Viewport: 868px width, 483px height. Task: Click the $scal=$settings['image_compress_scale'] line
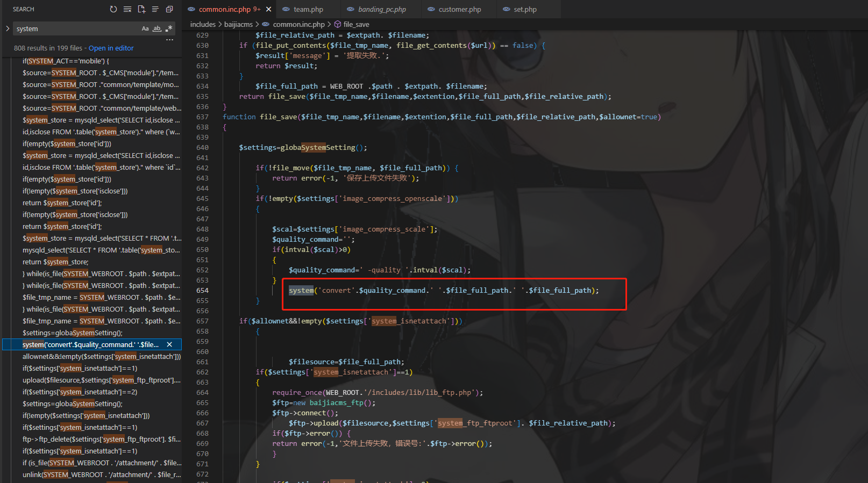[355, 229]
